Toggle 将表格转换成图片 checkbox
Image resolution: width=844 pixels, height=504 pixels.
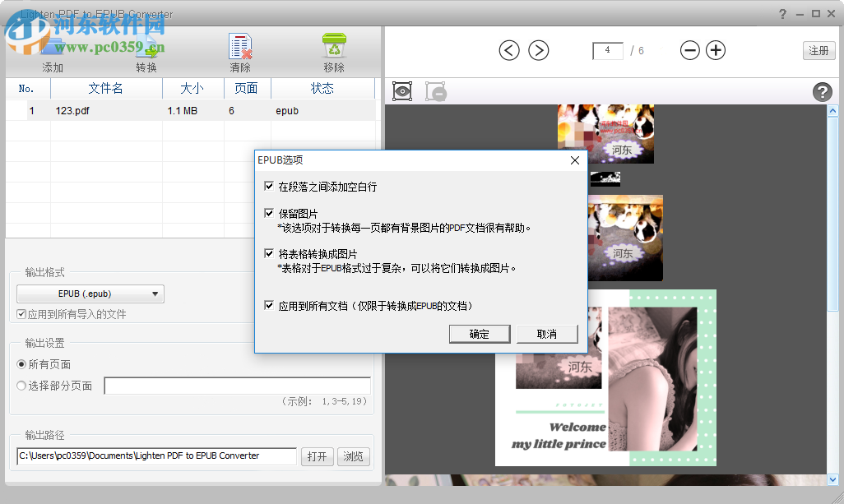[x=269, y=253]
